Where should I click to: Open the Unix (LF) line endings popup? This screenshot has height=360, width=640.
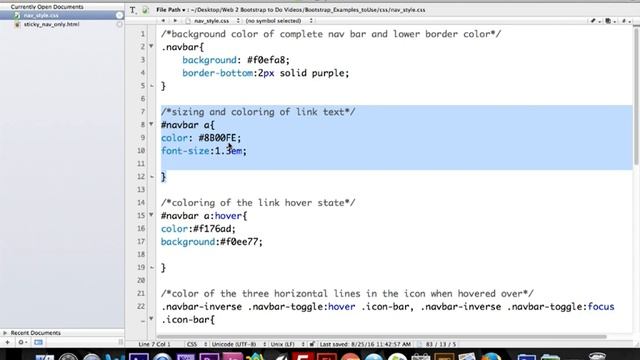[x=288, y=344]
